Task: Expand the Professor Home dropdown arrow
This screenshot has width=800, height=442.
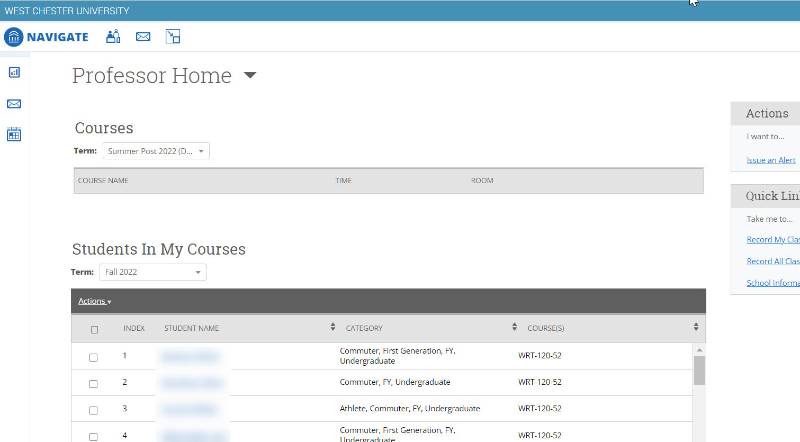Action: tap(250, 76)
